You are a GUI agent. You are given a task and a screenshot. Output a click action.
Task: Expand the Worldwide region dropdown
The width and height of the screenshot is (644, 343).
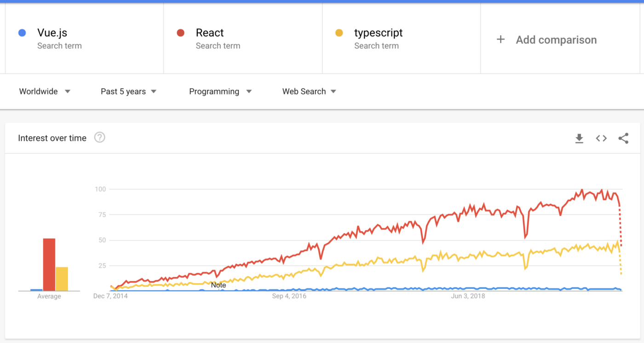45,91
